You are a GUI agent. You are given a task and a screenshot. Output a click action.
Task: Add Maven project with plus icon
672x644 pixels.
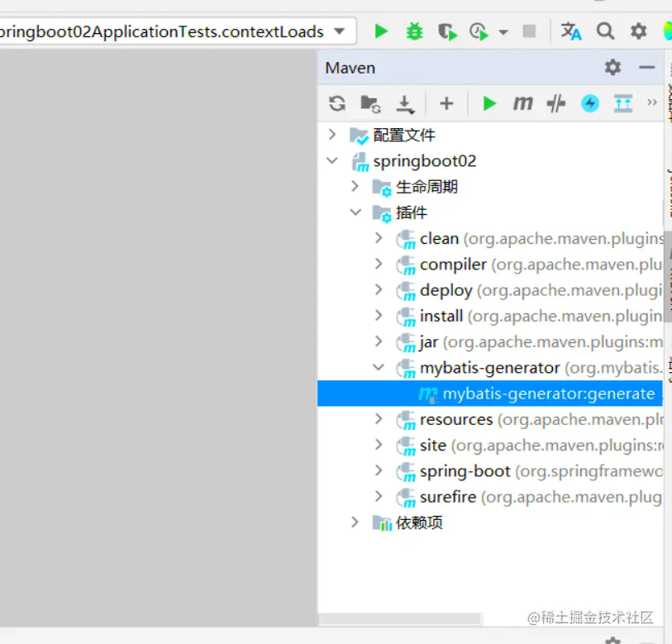tap(446, 103)
